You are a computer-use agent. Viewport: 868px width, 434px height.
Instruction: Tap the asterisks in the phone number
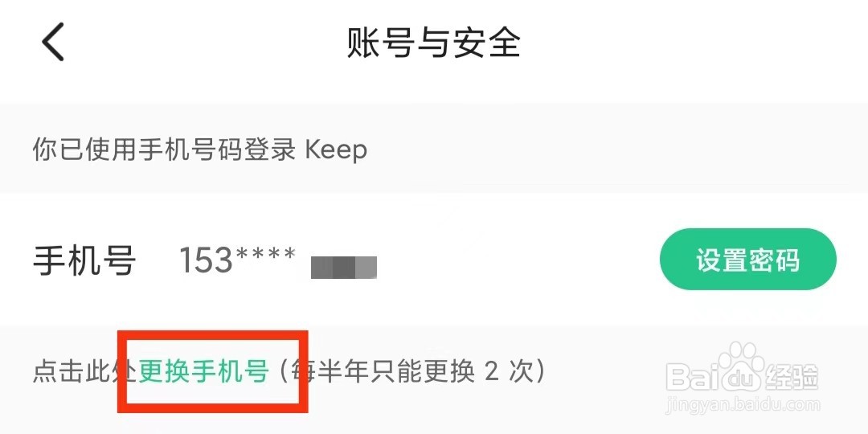(x=265, y=256)
